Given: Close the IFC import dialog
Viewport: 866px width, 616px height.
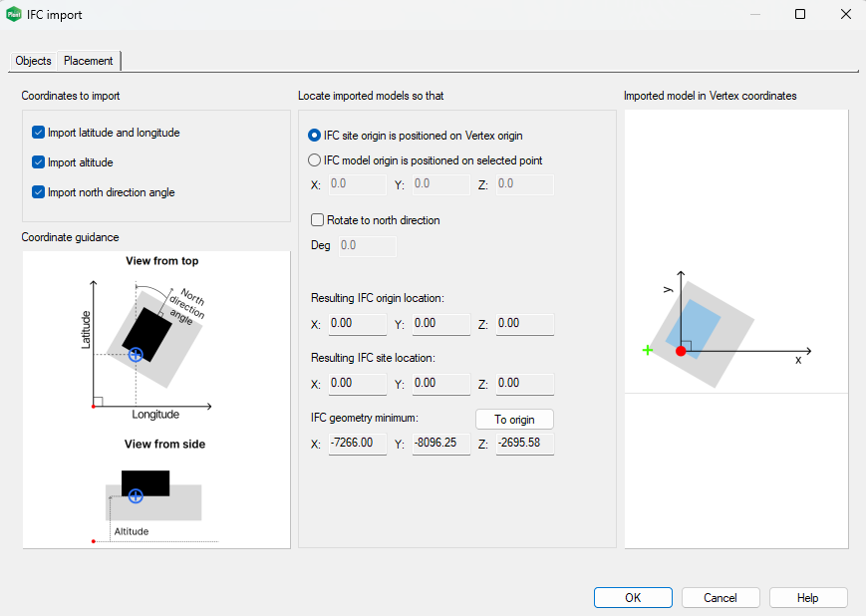Looking at the screenshot, I should [845, 15].
